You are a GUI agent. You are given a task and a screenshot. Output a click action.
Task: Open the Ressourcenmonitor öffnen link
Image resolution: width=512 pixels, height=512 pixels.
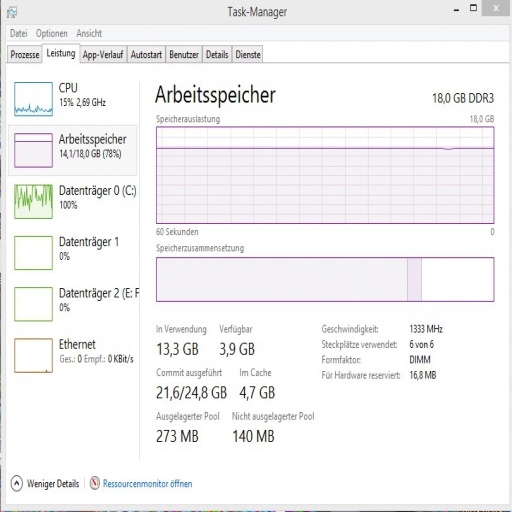[147, 484]
